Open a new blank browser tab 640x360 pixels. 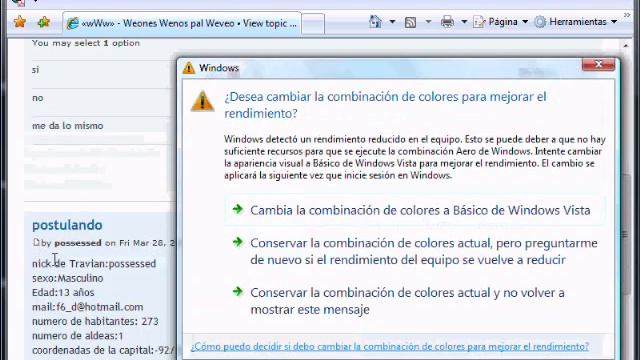click(x=313, y=24)
